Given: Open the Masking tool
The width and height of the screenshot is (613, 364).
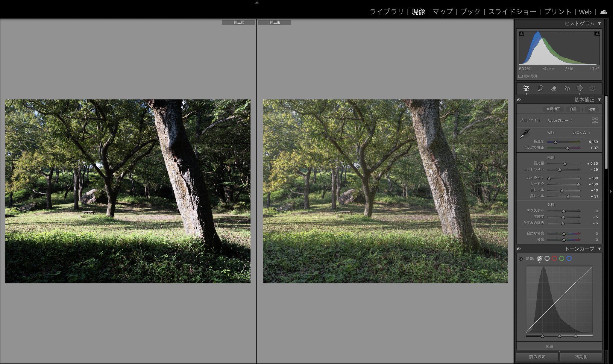Looking at the screenshot, I should pyautogui.click(x=580, y=88).
